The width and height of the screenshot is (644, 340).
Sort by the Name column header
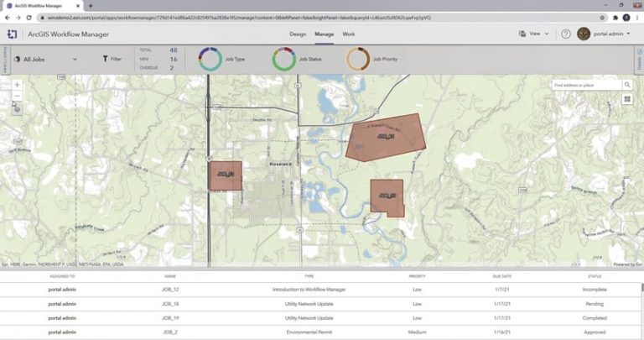coord(170,276)
